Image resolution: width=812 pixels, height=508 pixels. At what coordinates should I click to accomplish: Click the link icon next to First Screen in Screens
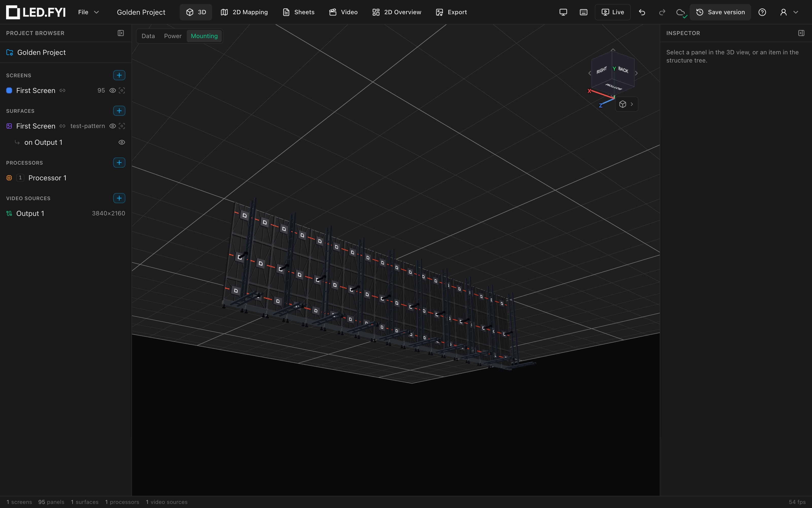(62, 90)
